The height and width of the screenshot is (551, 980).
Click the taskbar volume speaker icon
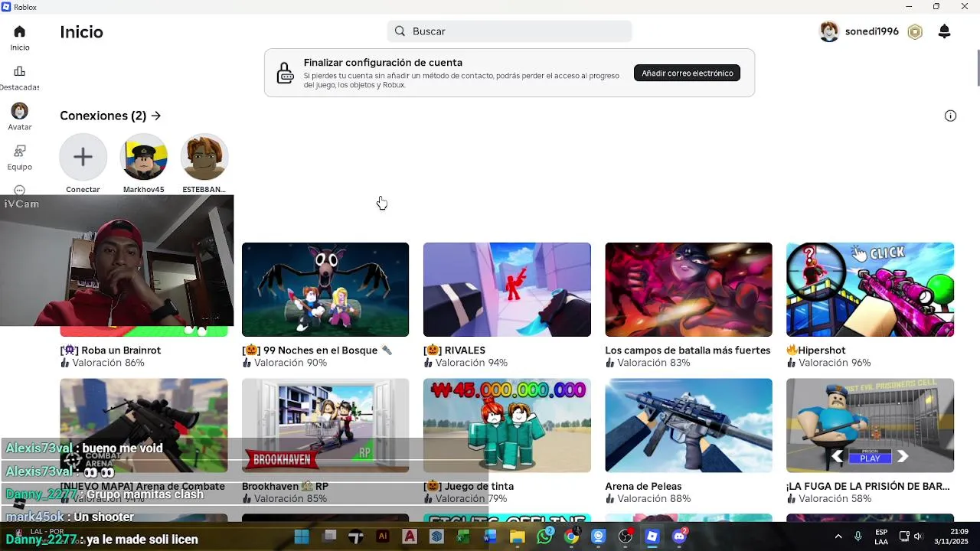coord(918,536)
